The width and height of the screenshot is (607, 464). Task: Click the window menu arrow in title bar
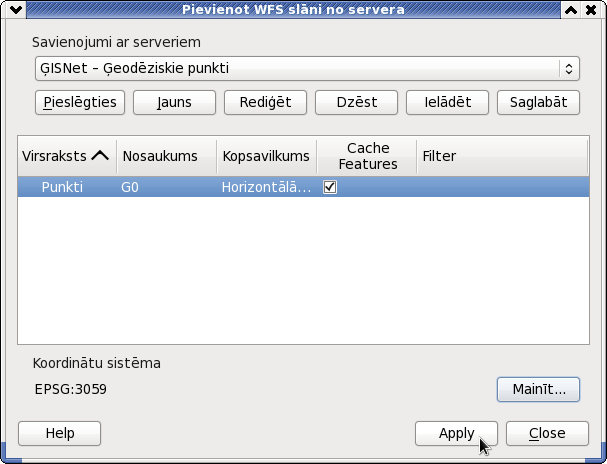tap(16, 10)
